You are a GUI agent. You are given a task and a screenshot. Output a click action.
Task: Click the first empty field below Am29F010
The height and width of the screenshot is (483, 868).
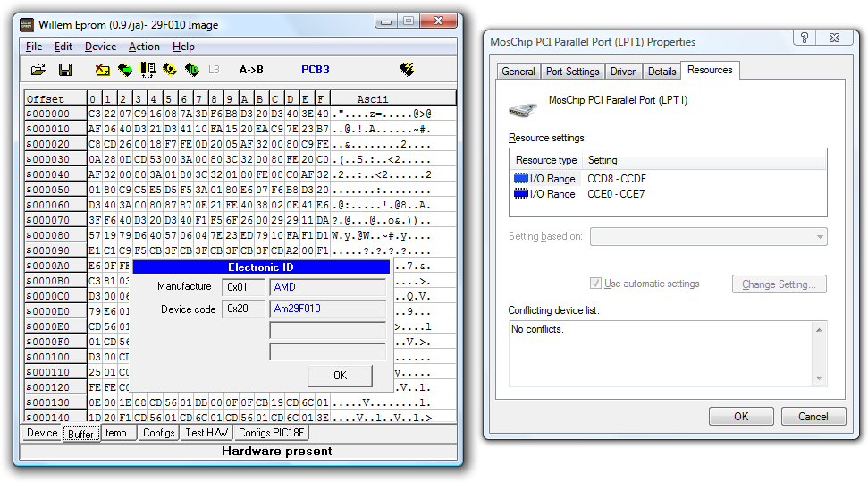(x=328, y=330)
